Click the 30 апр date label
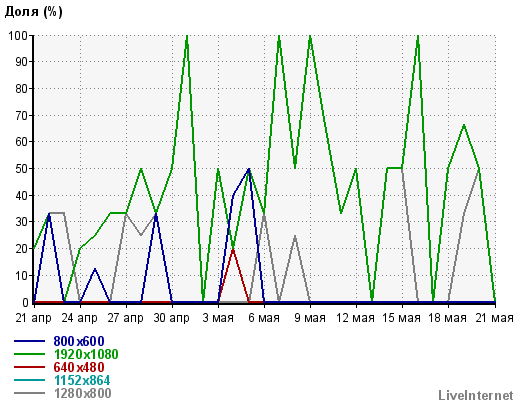This screenshot has height=405, width=520. tap(171, 318)
